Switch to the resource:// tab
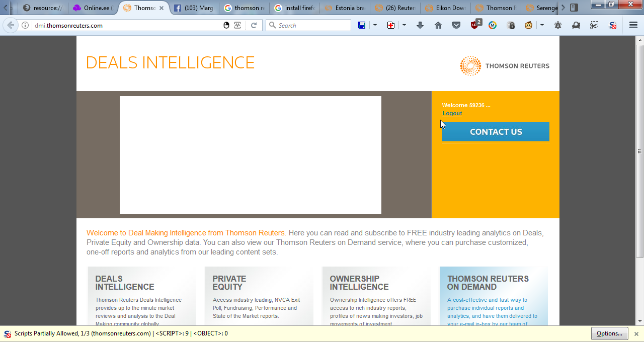The height and width of the screenshot is (342, 644). (x=42, y=8)
